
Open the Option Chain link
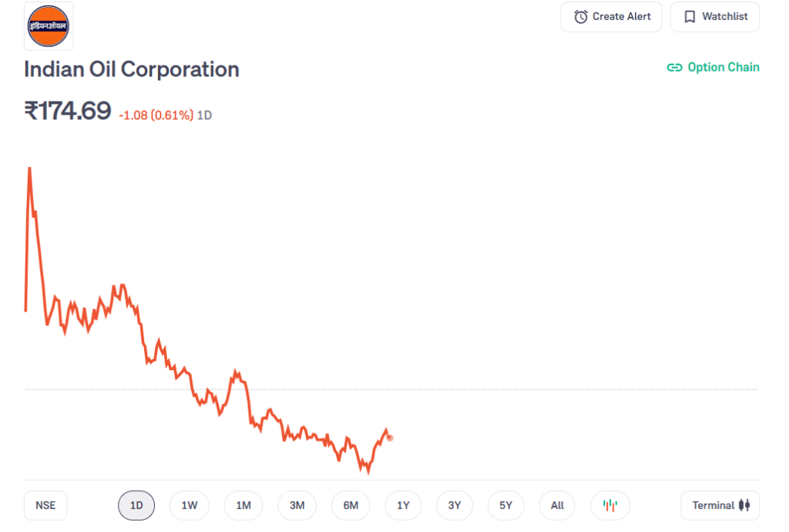(723, 67)
